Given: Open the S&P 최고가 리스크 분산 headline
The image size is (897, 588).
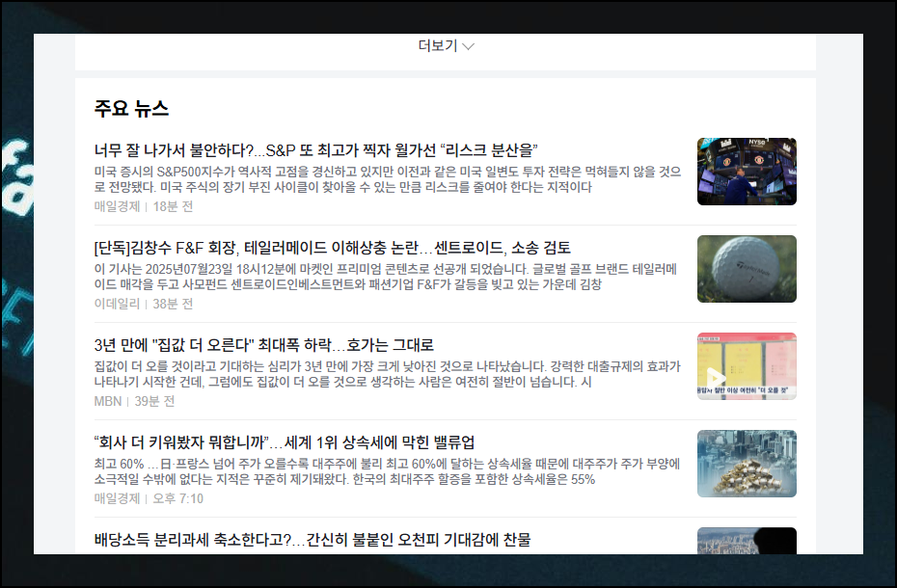Looking at the screenshot, I should point(315,149).
